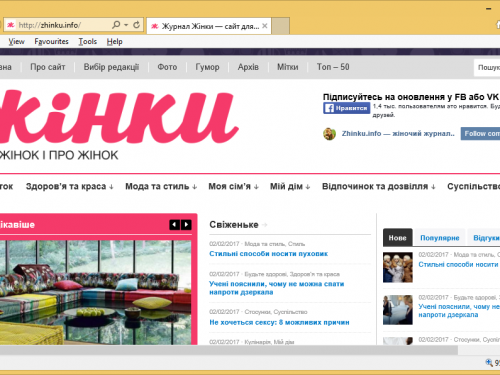This screenshot has width=500, height=375.
Task: Select the Журнал Жінки tab
Action: [209, 26]
